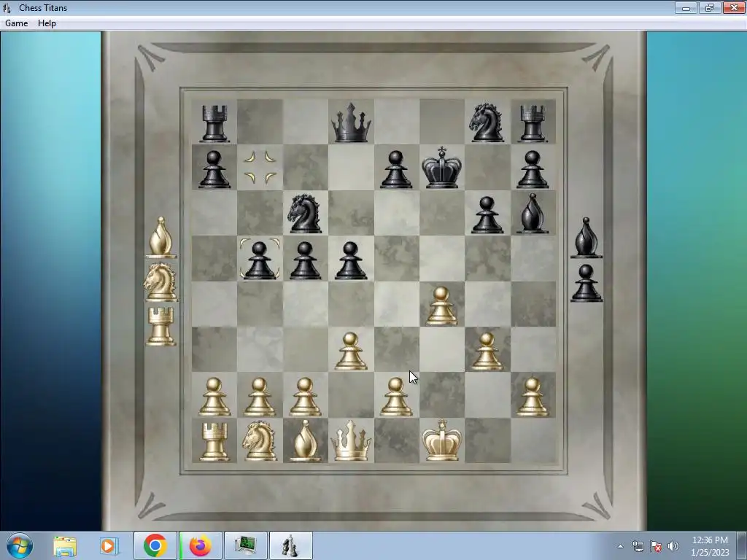This screenshot has height=560, width=747.
Task: Select the white queen on d1
Action: pos(351,441)
